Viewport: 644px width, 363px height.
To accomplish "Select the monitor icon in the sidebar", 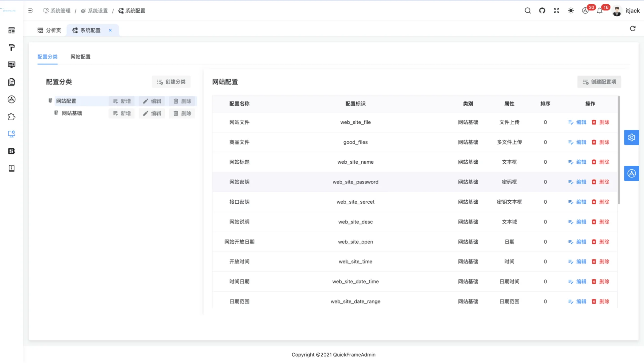I will click(11, 65).
